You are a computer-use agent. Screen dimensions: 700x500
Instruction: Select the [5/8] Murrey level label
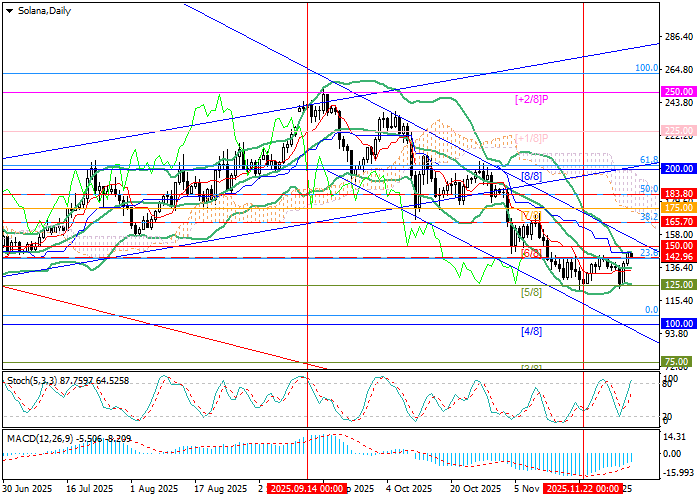pos(531,292)
